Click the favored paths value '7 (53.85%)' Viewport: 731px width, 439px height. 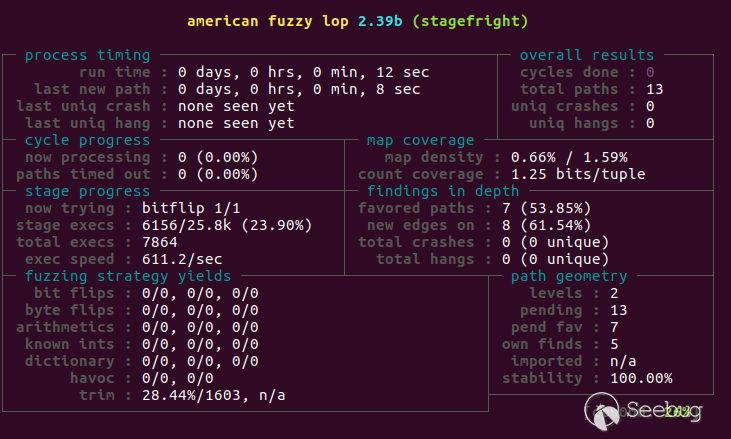546,208
